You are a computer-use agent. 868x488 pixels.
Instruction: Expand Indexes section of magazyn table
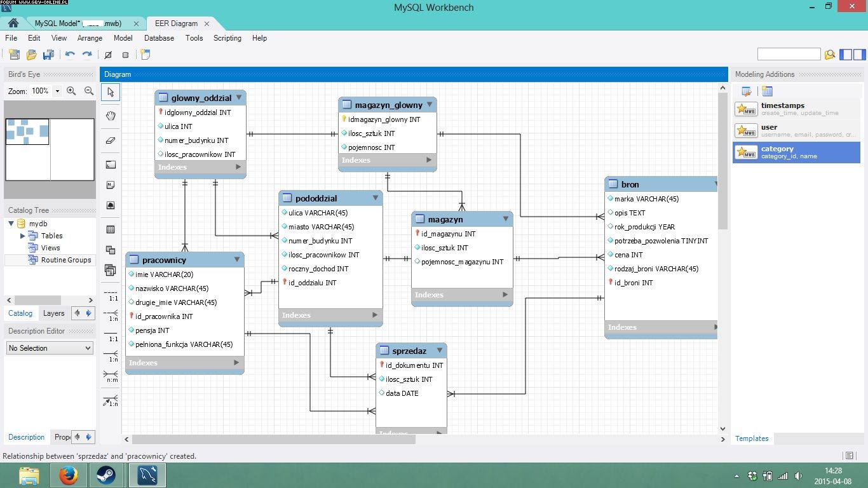click(x=506, y=295)
